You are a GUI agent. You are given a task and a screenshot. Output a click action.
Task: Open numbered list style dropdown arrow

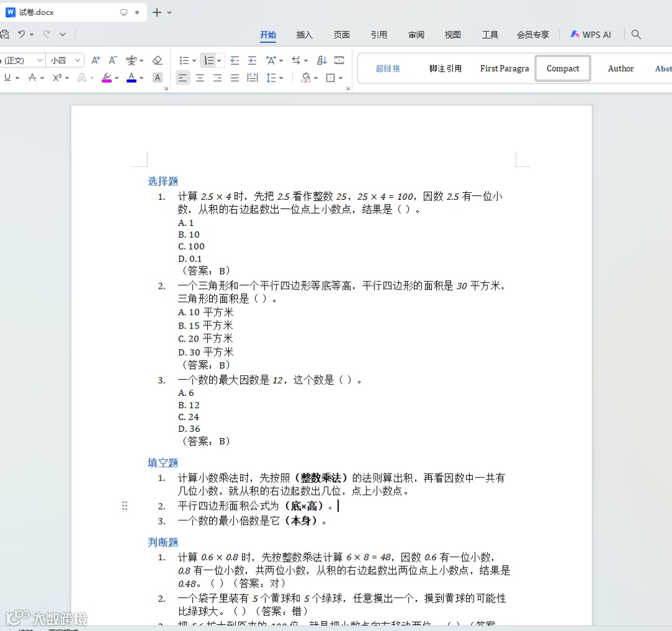point(219,60)
